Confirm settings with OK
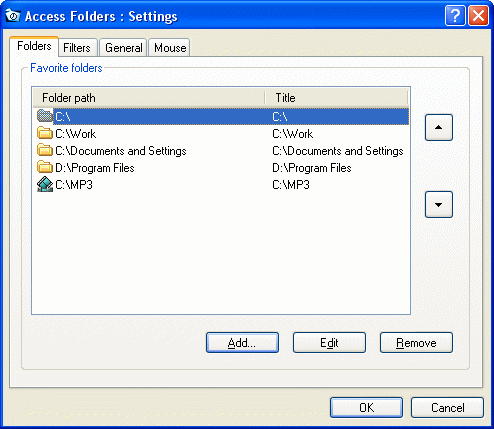494x429 pixels. pyautogui.click(x=366, y=407)
